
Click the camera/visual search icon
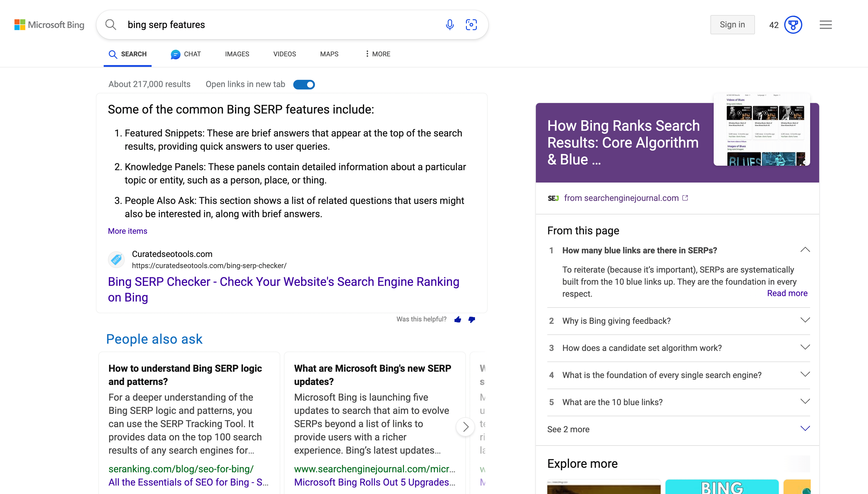[x=472, y=24]
